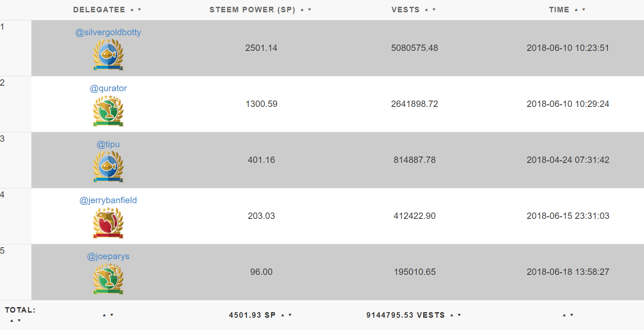Image resolution: width=644 pixels, height=330 pixels.
Task: Open the @joeparys profile link
Action: [108, 257]
